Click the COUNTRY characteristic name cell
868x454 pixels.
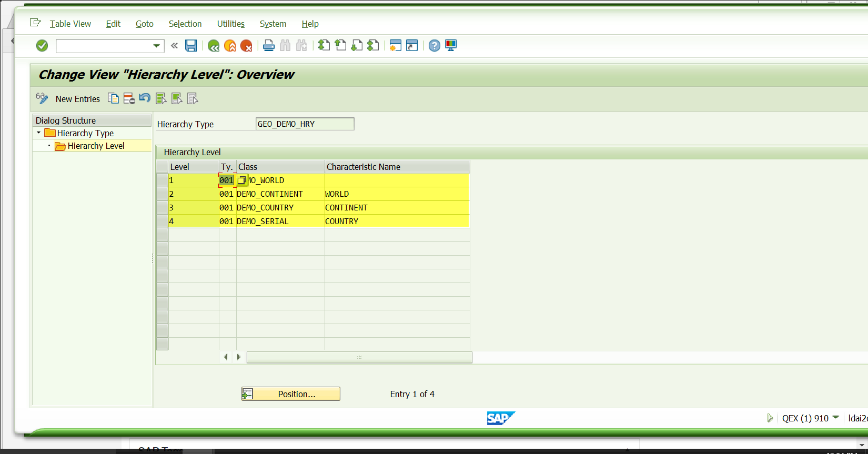tap(397, 221)
